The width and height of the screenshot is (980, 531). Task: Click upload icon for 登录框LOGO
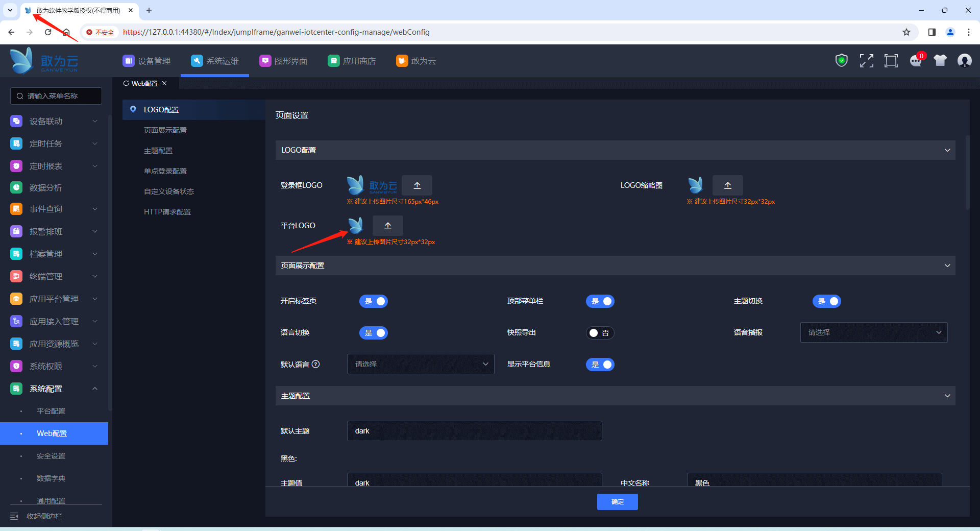click(417, 185)
